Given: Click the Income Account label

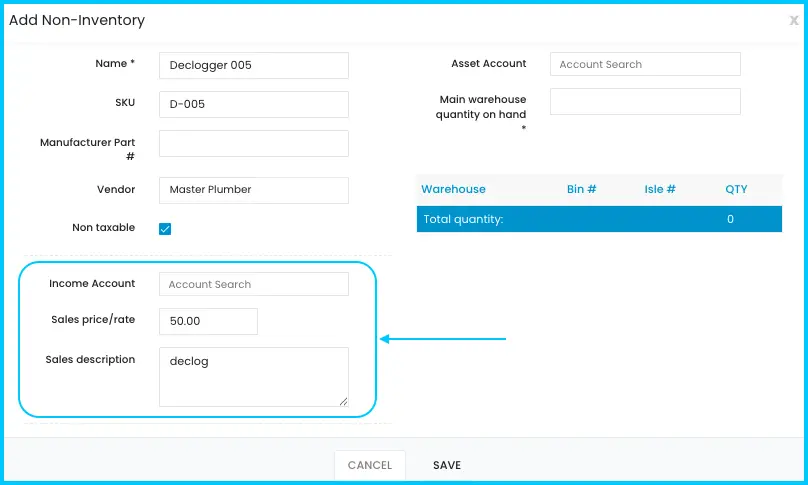Looking at the screenshot, I should coord(92,283).
